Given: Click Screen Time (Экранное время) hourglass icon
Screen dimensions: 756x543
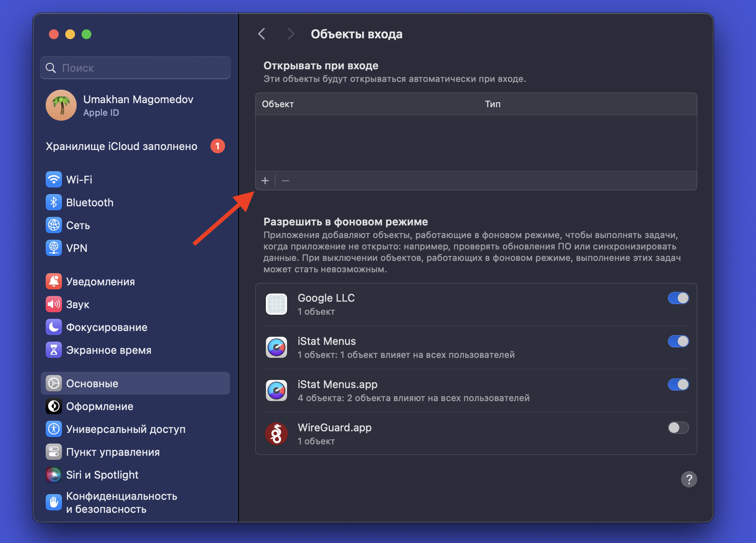Looking at the screenshot, I should (53, 350).
